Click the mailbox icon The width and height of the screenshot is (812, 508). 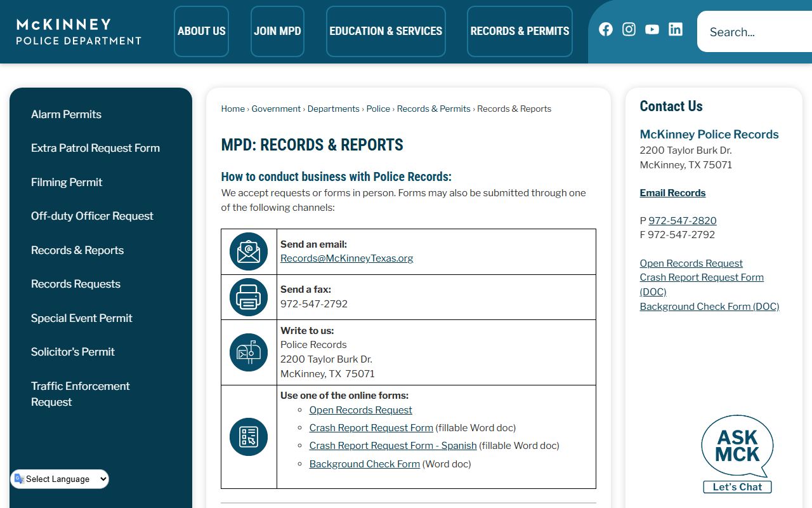click(249, 352)
